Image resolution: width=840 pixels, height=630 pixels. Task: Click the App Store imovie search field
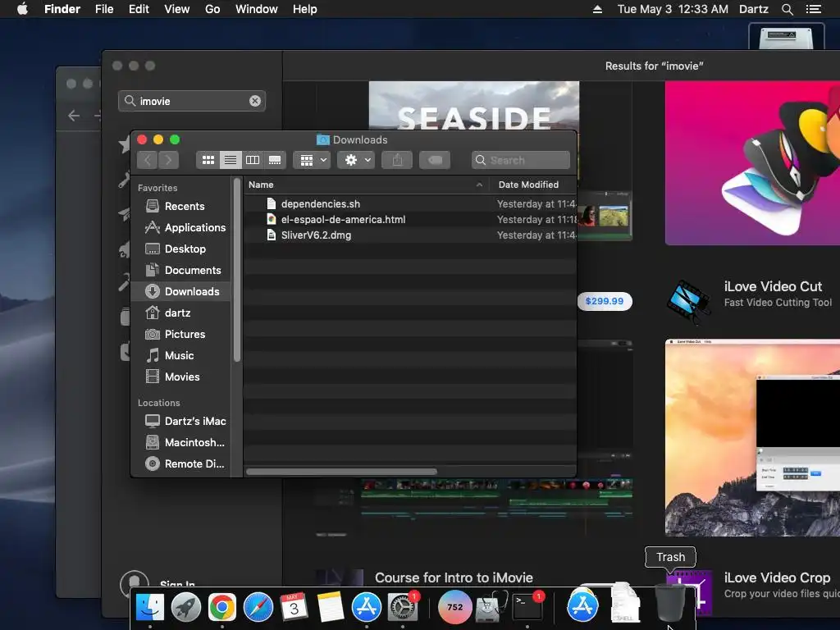(192, 101)
